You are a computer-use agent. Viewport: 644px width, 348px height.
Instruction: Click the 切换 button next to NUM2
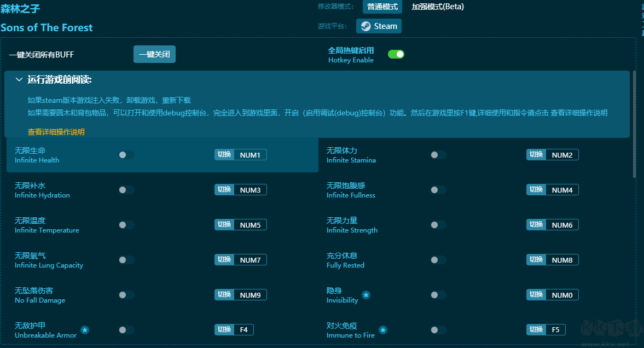[x=536, y=155]
